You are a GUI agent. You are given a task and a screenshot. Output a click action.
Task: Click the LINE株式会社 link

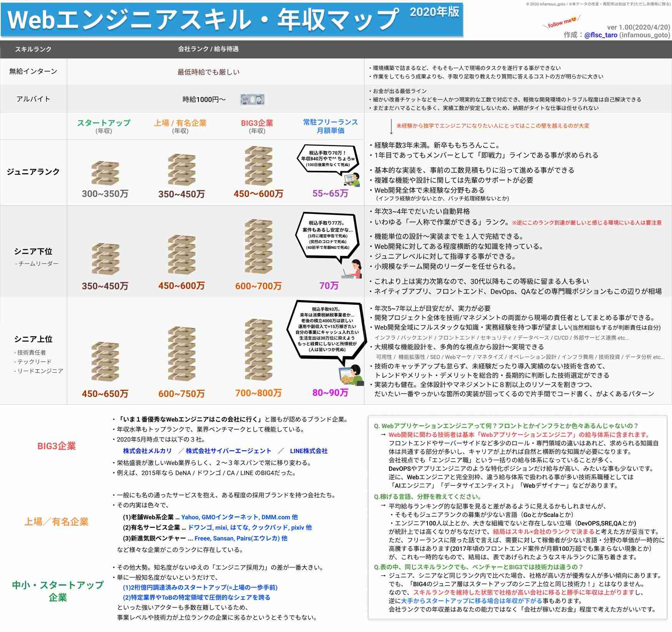tap(308, 452)
